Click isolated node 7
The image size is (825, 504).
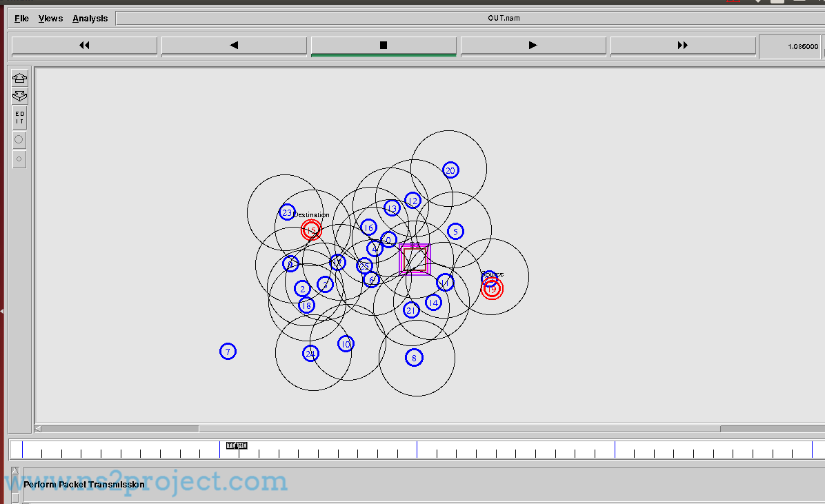point(228,352)
